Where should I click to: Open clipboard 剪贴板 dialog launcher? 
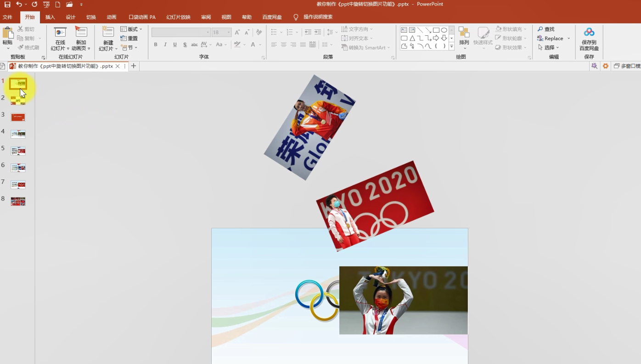pos(44,58)
